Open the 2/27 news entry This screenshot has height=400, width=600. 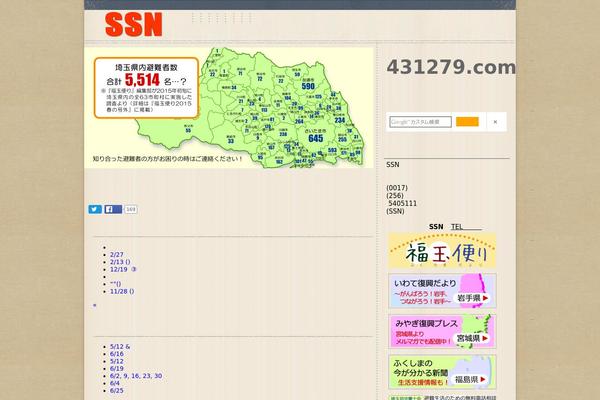pyautogui.click(x=117, y=255)
